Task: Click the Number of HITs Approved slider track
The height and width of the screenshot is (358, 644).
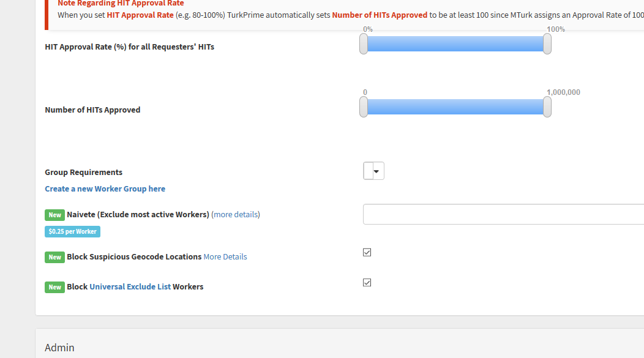Action: [x=455, y=107]
